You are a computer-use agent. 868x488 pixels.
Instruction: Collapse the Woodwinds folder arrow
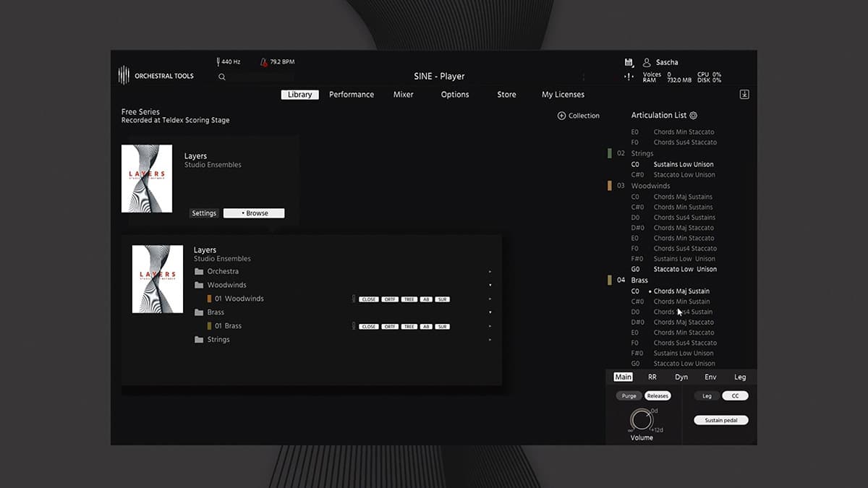pos(490,286)
